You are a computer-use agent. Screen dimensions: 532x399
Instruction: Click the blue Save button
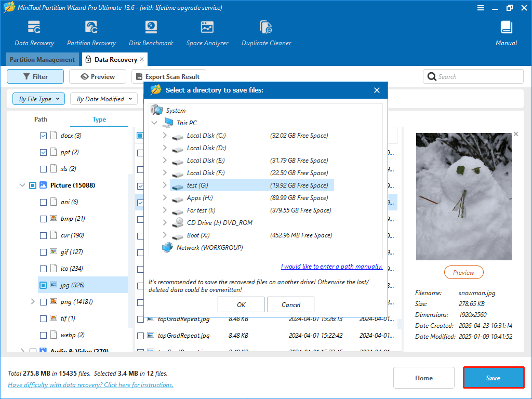click(x=494, y=378)
